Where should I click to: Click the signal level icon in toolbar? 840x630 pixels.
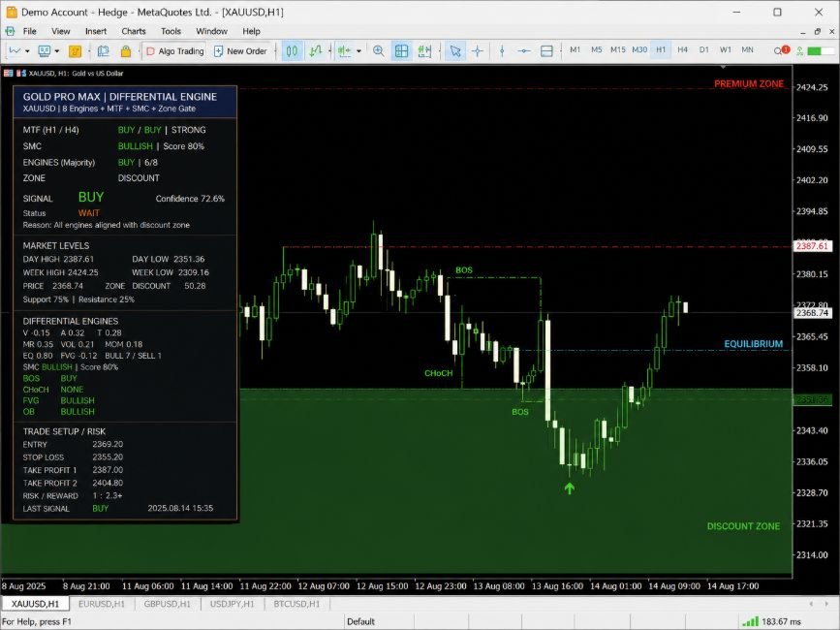[800, 51]
